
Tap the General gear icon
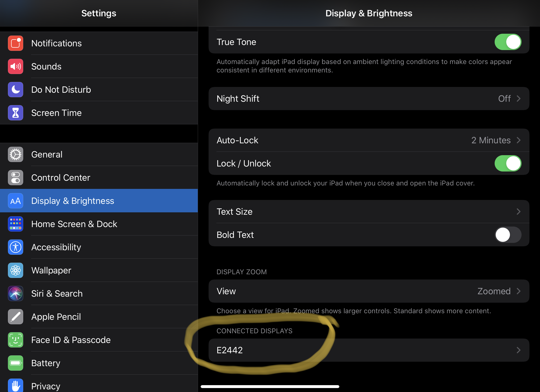(16, 154)
